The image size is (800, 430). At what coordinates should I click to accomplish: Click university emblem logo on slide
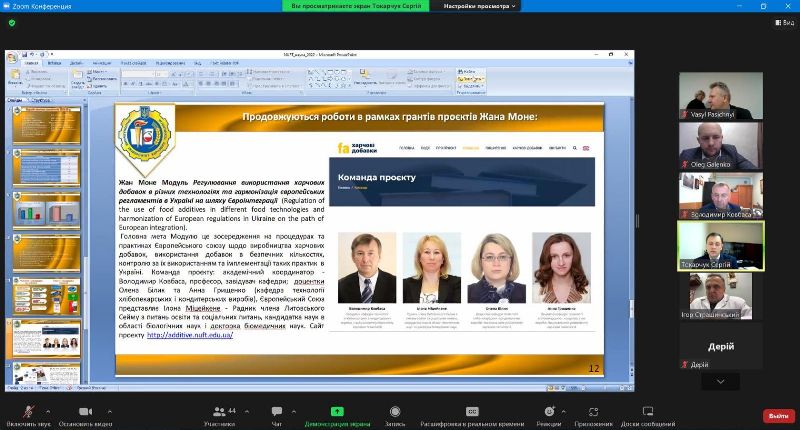(145, 135)
